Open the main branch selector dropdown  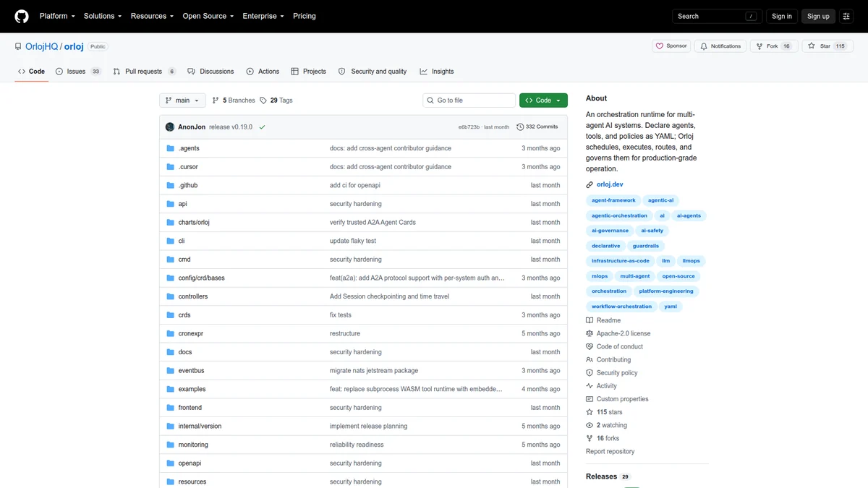pyautogui.click(x=182, y=100)
